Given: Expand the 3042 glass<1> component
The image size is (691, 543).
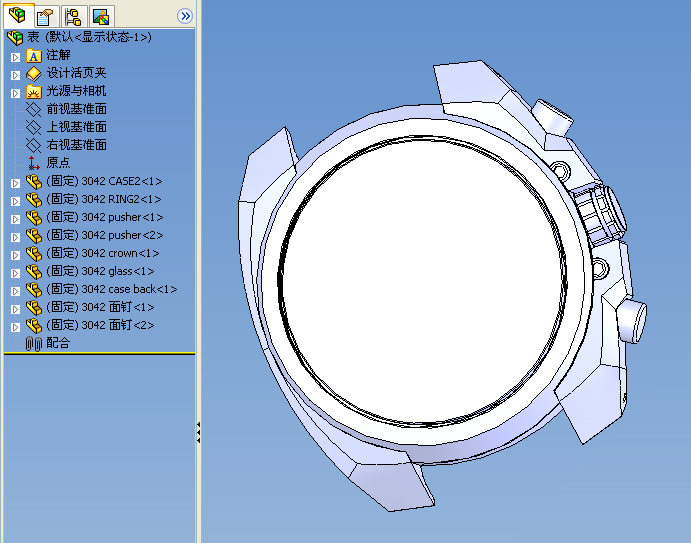Looking at the screenshot, I should coord(15,274).
